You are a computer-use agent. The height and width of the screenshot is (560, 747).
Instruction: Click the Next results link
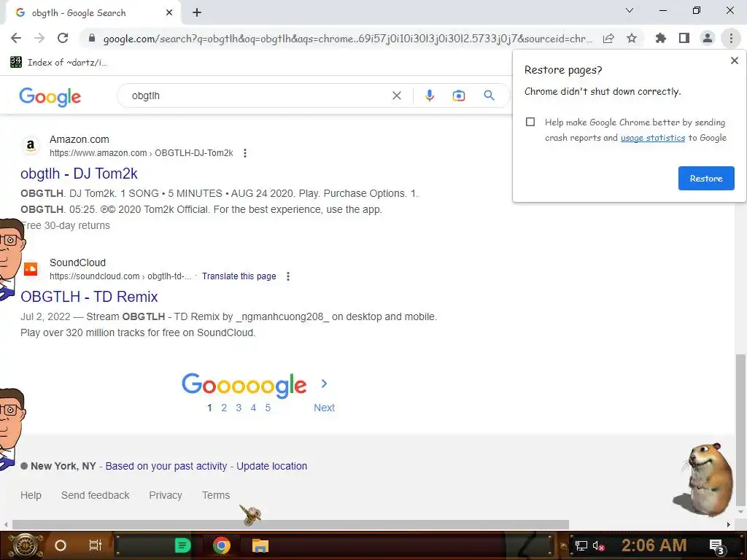[324, 408]
